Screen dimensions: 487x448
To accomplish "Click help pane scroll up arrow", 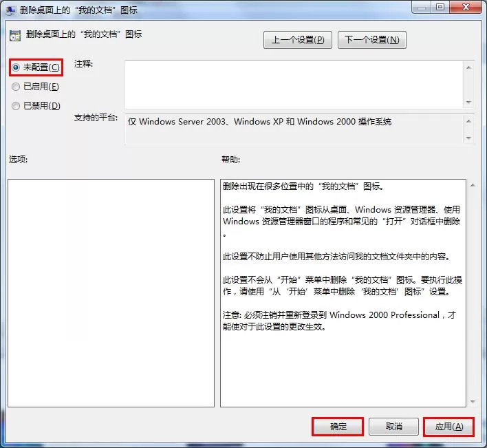I will tap(473, 186).
